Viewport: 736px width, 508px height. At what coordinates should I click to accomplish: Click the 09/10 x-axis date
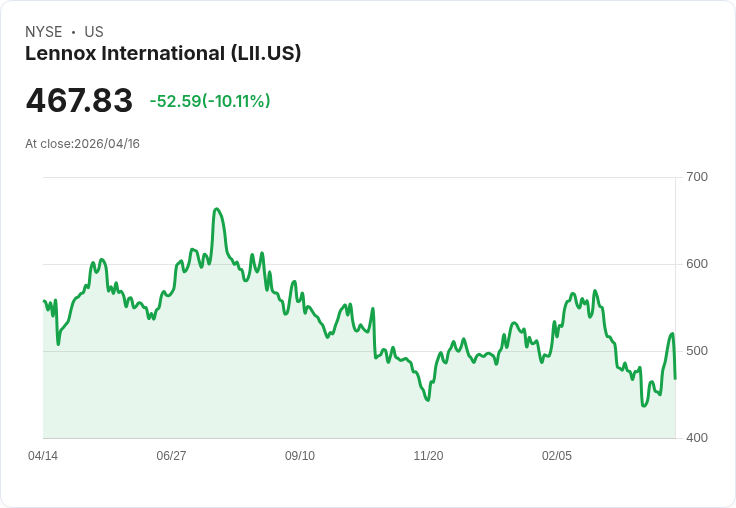click(300, 456)
